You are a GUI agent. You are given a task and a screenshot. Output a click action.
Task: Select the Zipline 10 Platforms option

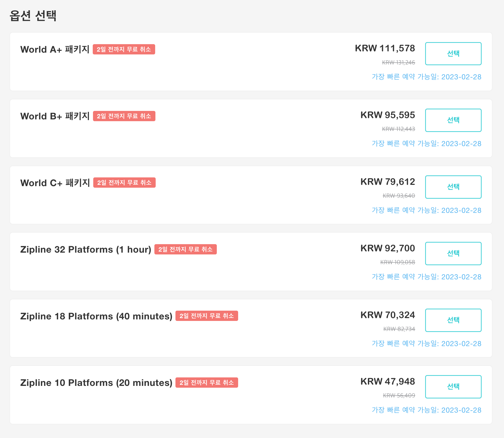point(453,387)
